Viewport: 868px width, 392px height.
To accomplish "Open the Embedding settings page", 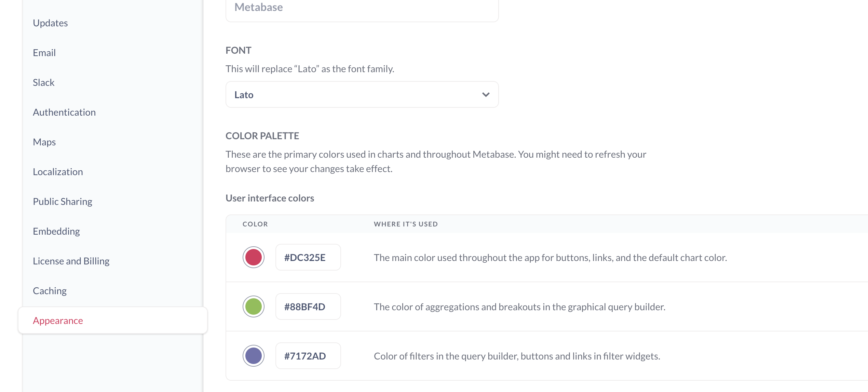I will (56, 231).
